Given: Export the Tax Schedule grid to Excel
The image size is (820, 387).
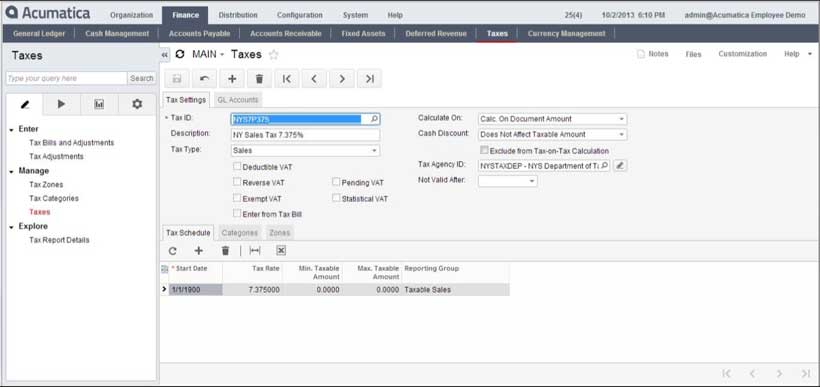Looking at the screenshot, I should 281,251.
